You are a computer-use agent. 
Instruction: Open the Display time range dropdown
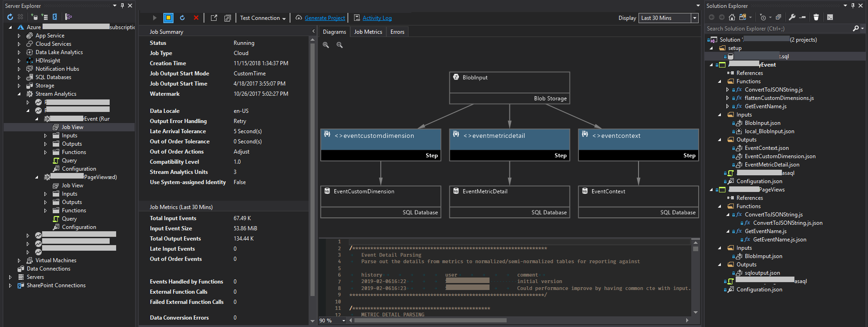point(694,18)
